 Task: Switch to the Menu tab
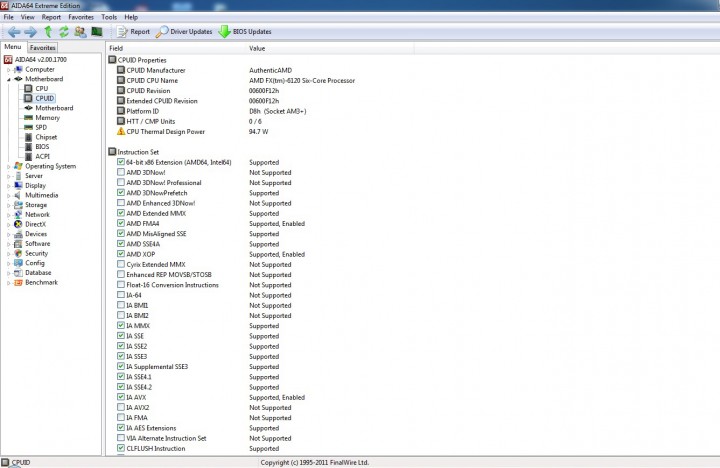click(x=13, y=47)
